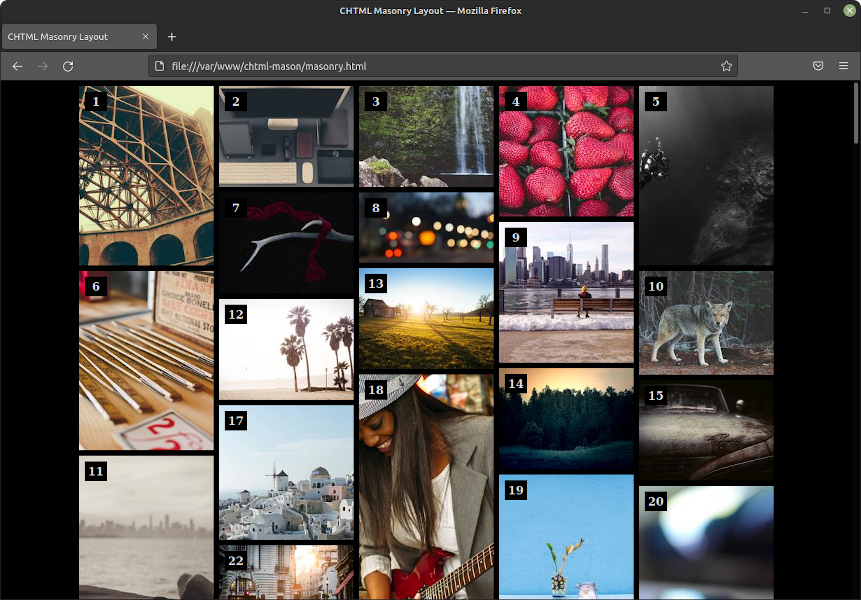Image resolution: width=861 pixels, height=600 pixels.
Task: Open the Firefox hamburger menu
Action: (x=843, y=66)
